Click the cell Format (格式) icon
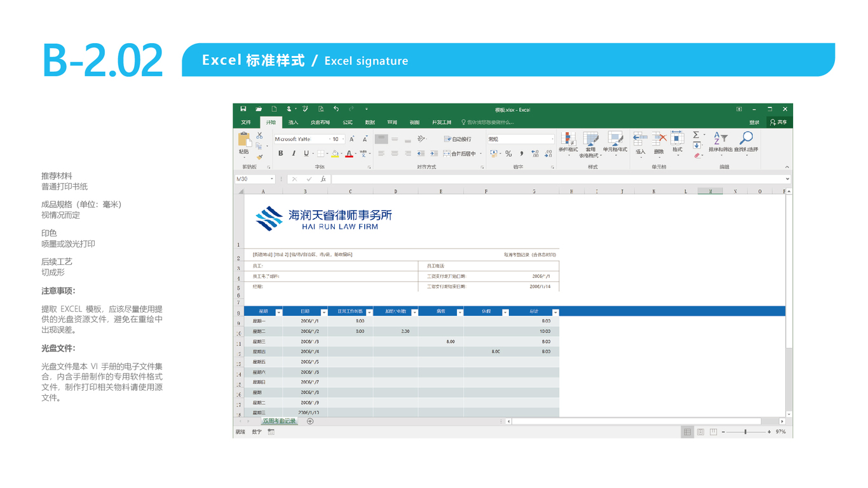This screenshot has width=868, height=488. tap(677, 138)
